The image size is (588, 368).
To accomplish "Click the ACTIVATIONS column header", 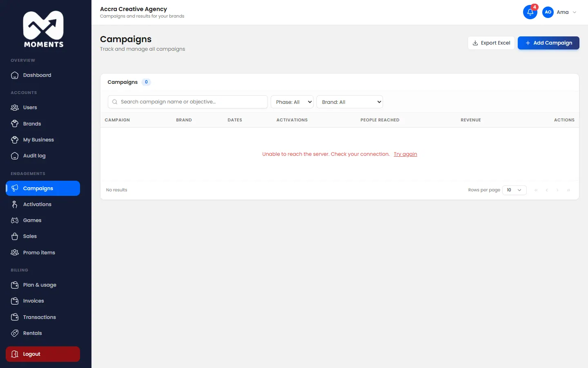I will coord(292,120).
